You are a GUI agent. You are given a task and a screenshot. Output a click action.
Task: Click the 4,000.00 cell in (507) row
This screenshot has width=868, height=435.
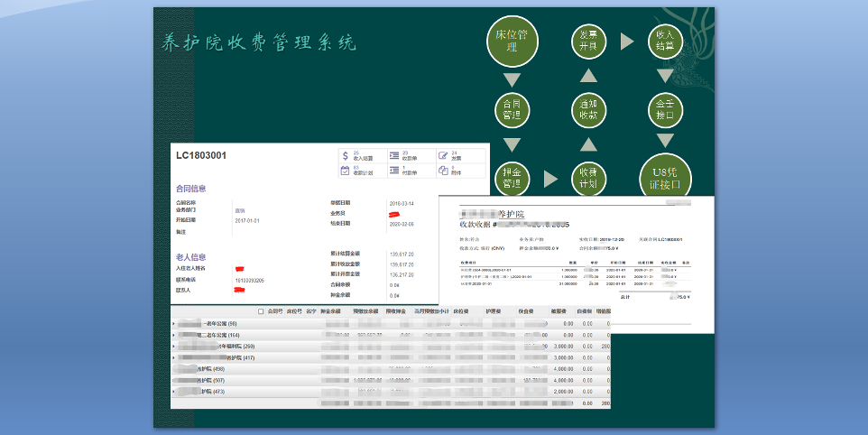click(564, 381)
